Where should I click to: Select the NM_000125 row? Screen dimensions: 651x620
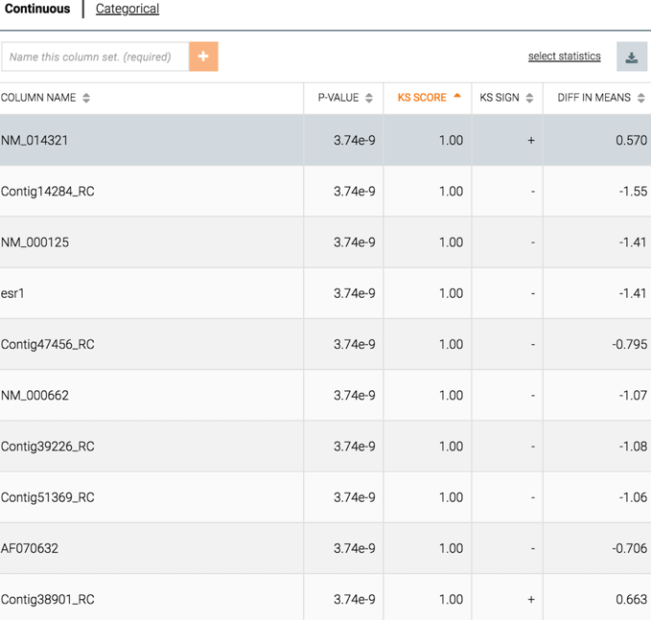click(326, 242)
